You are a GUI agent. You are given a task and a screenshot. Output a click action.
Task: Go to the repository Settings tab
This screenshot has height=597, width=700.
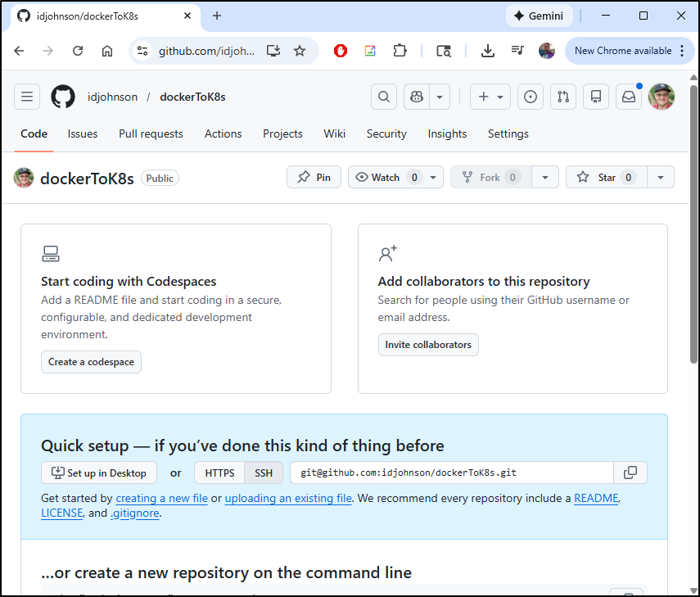(x=508, y=133)
